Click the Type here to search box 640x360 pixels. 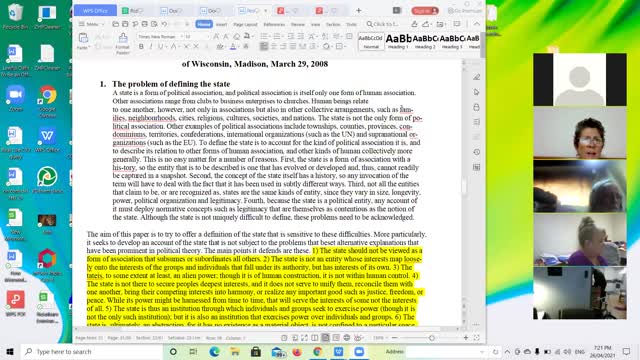click(x=92, y=351)
